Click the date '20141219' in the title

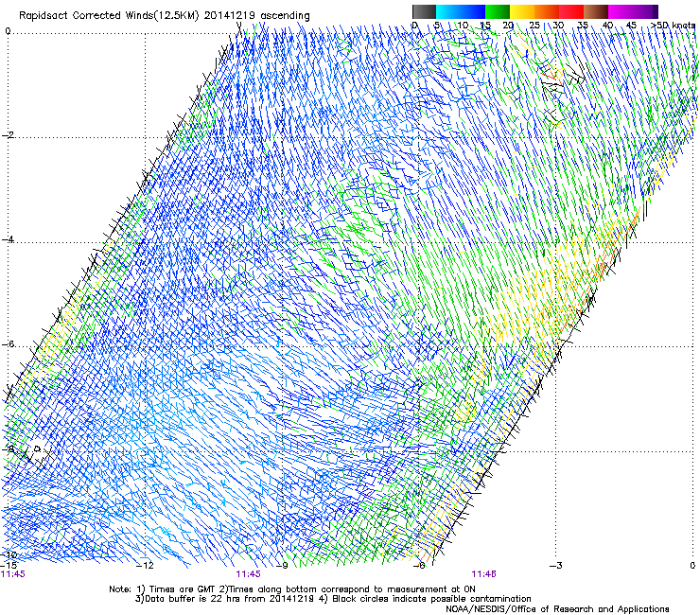[x=230, y=16]
